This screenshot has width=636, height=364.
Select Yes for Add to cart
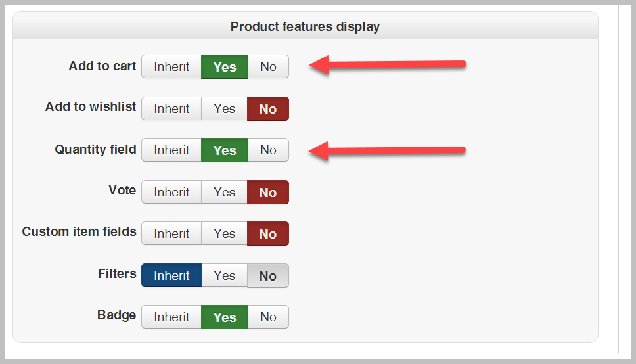[225, 66]
